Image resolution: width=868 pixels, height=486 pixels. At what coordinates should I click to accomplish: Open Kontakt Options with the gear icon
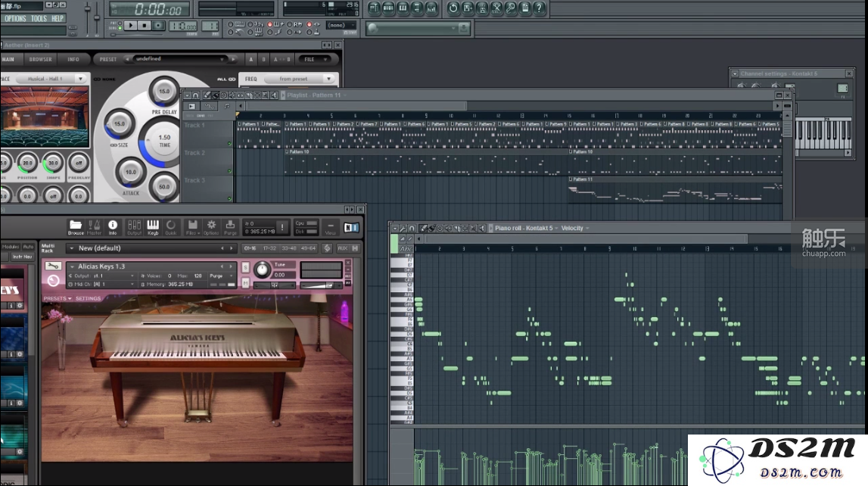pos(211,227)
